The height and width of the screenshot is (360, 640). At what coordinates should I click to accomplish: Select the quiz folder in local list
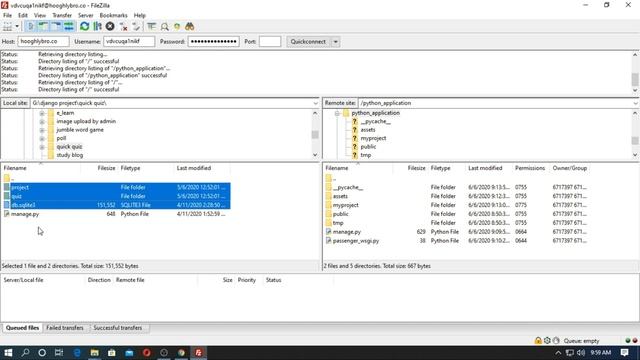[116, 196]
